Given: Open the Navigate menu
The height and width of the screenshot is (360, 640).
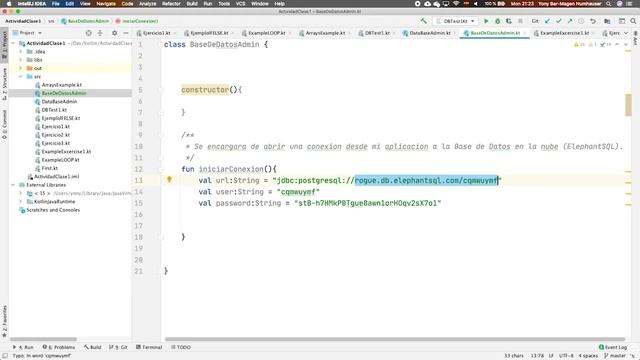Looking at the screenshot, I should coord(106,4).
